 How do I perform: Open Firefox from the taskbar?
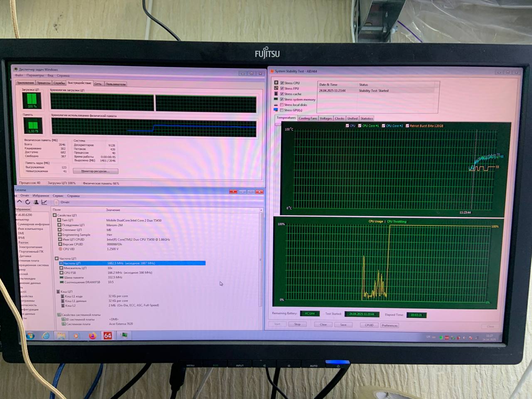pyautogui.click(x=92, y=336)
